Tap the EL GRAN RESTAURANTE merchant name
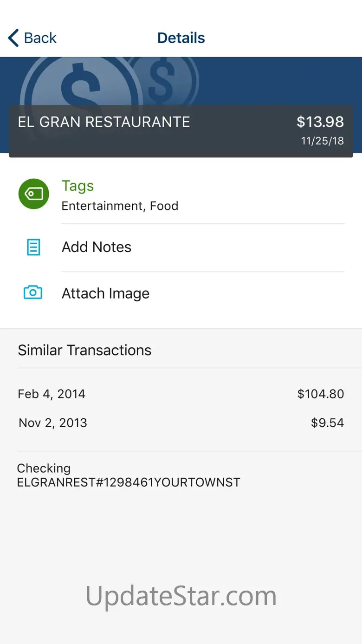Screen dimensions: 362x644 [104, 122]
